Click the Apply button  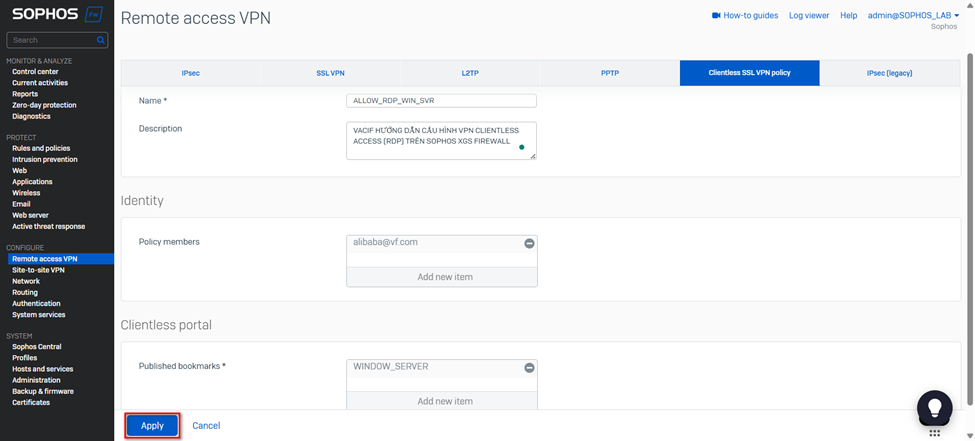[152, 426]
